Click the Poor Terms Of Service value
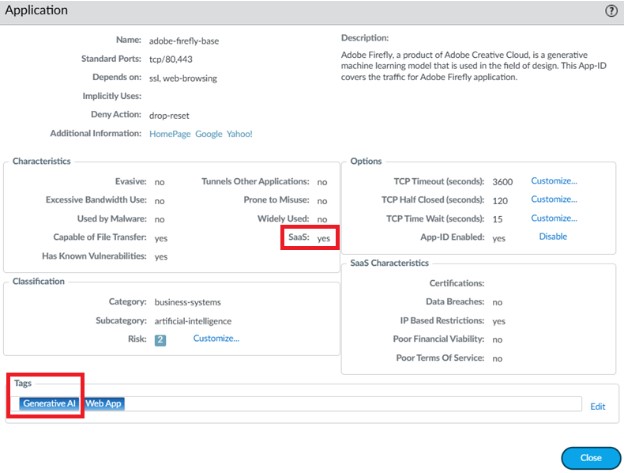Image resolution: width=625 pixels, height=473 pixels. pos(497,358)
